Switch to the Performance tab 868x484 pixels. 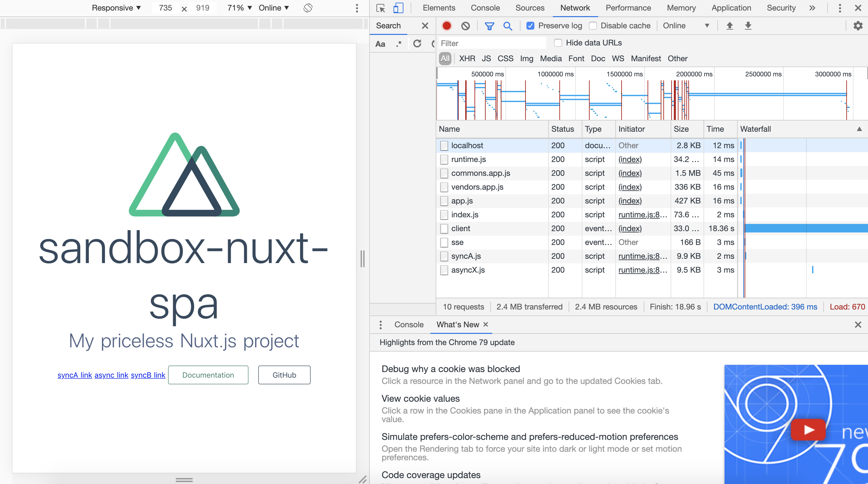(628, 8)
